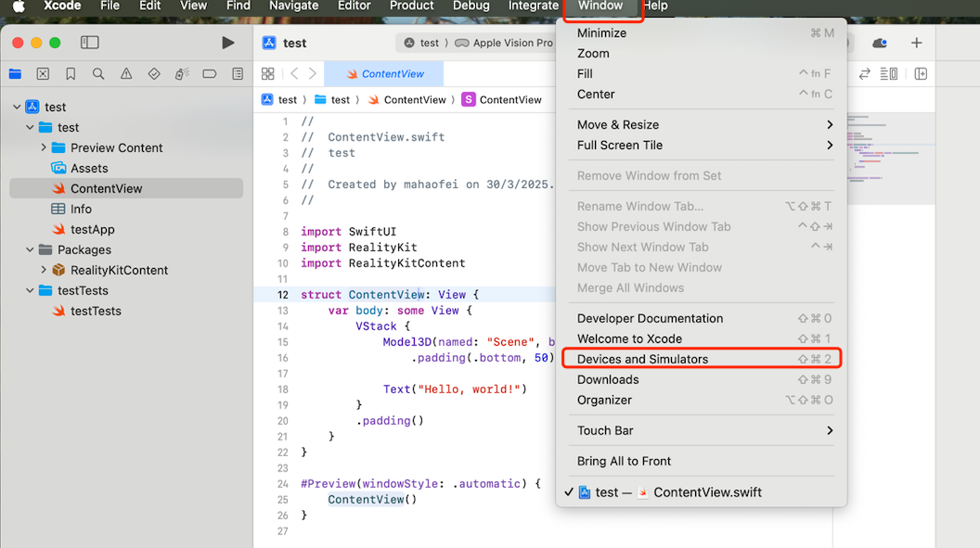980x548 pixels.
Task: Collapse the test folder group
Action: [30, 127]
